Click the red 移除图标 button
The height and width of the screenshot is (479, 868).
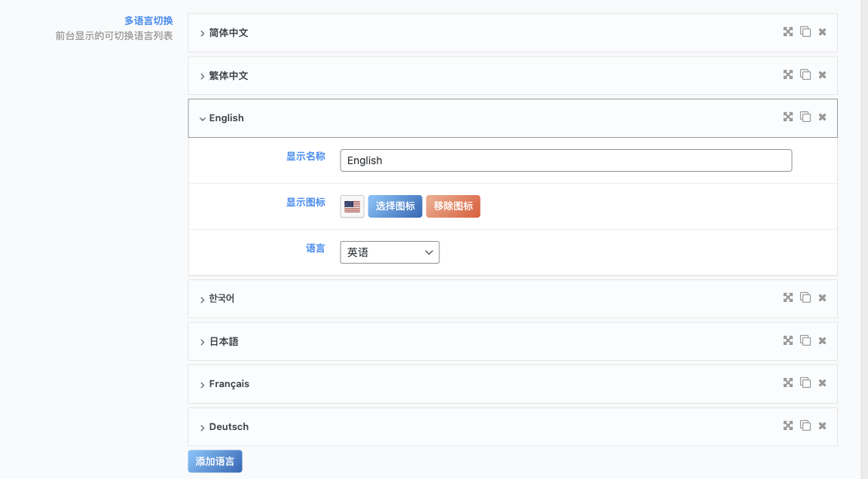tap(453, 206)
